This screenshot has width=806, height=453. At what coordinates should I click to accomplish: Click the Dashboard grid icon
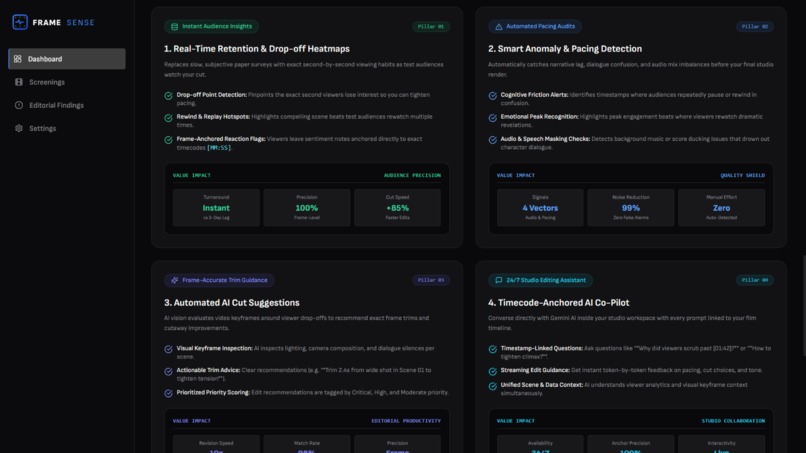pyautogui.click(x=18, y=59)
